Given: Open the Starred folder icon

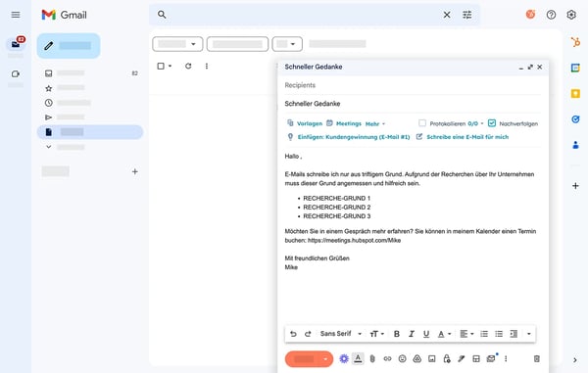Looking at the screenshot, I should click(x=48, y=88).
